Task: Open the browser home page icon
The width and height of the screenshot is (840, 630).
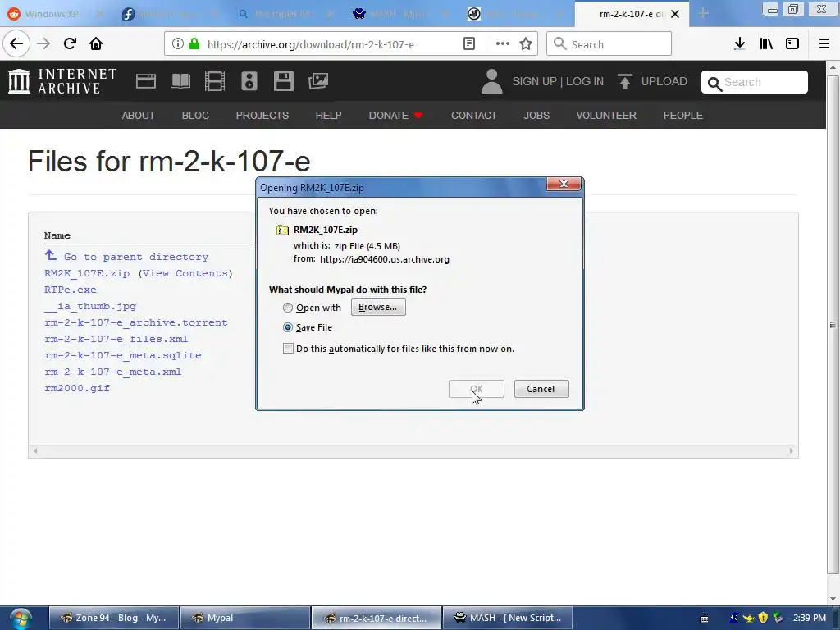Action: tap(96, 44)
